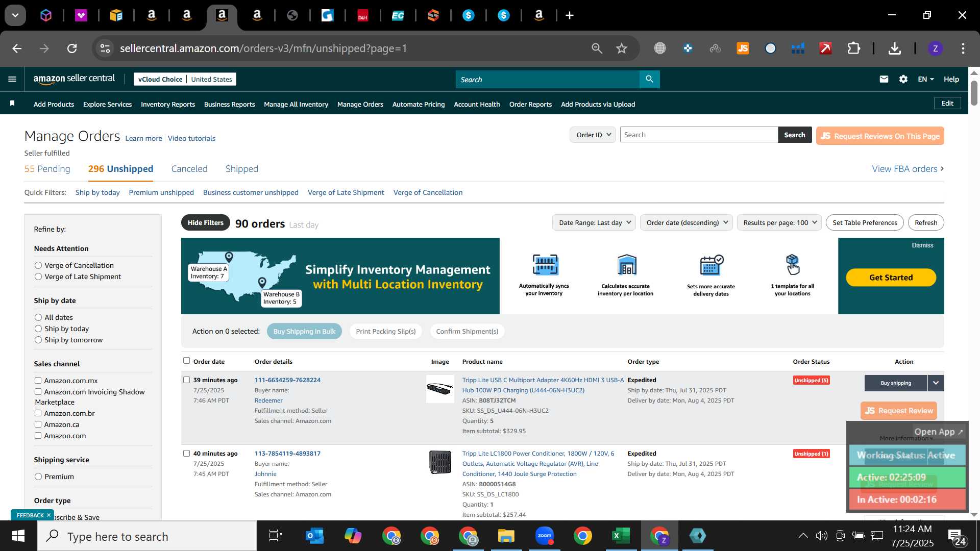Switch to the 55 Pending tab
980x551 pixels.
(x=47, y=169)
